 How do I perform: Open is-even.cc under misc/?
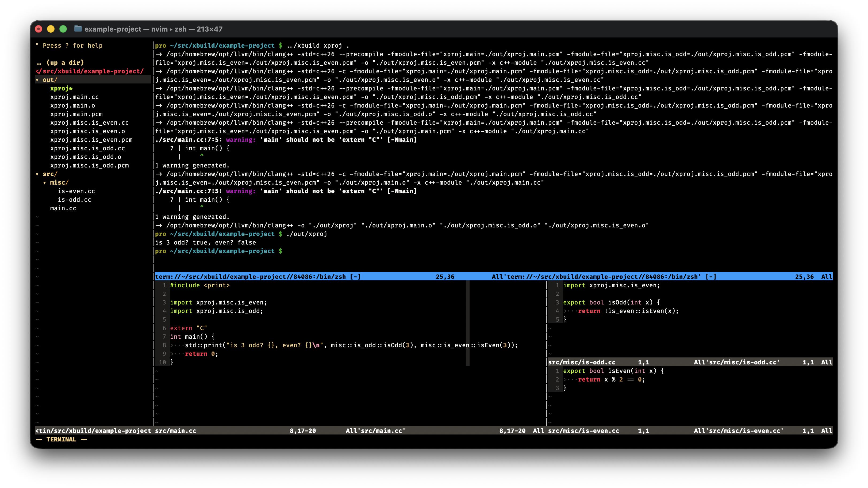point(76,191)
